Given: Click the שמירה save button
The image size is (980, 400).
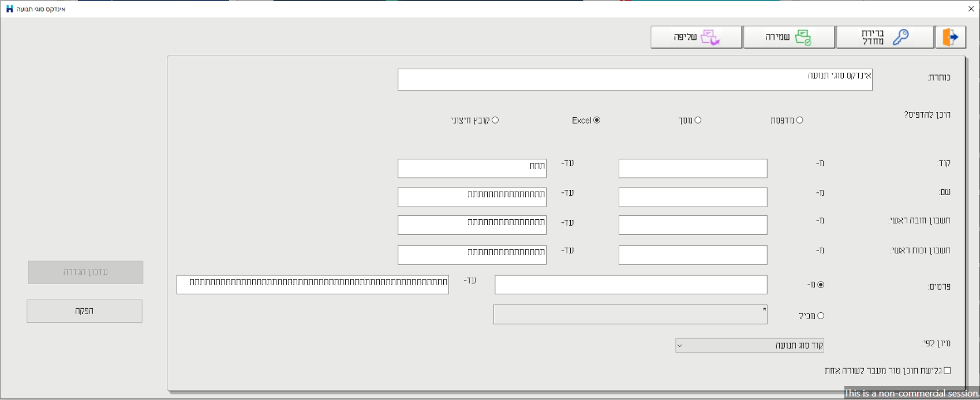Looking at the screenshot, I should pyautogui.click(x=789, y=38).
